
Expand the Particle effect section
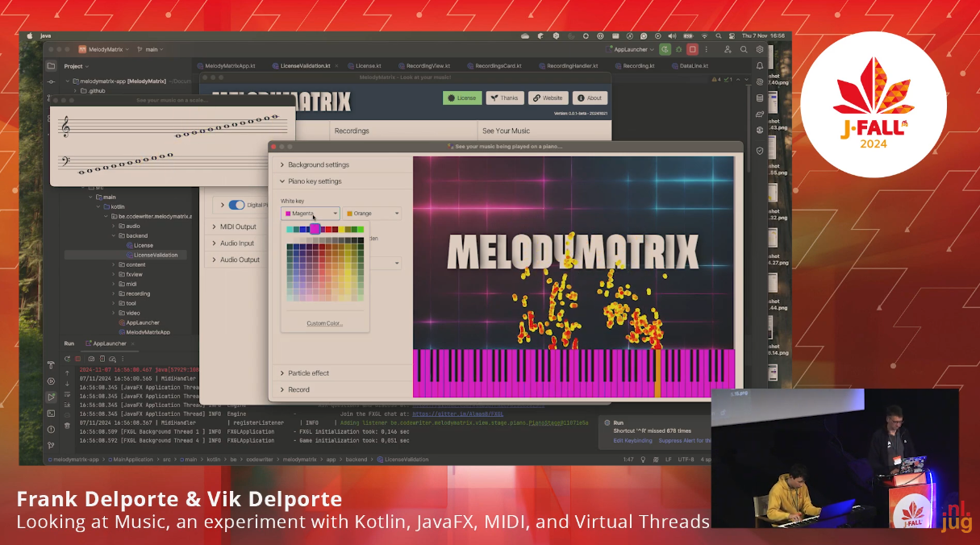pyautogui.click(x=308, y=373)
